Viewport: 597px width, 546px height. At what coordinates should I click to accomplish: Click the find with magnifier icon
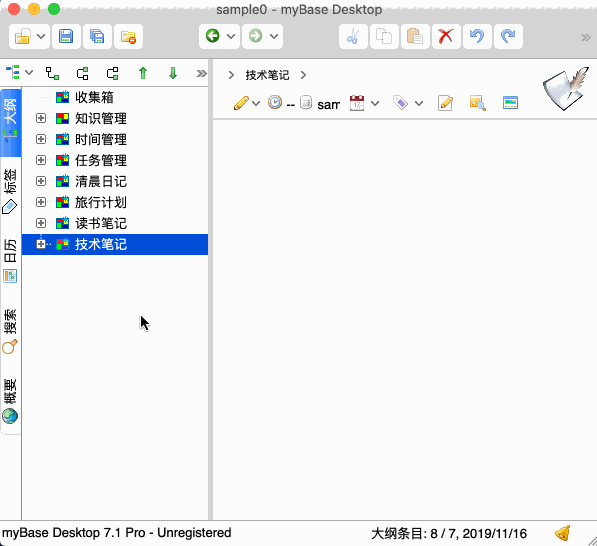(477, 103)
